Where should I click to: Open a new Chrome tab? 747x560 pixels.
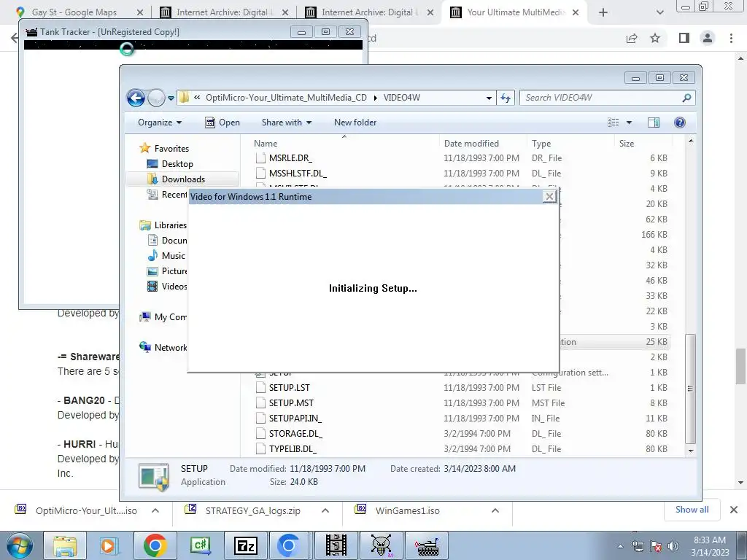click(603, 13)
